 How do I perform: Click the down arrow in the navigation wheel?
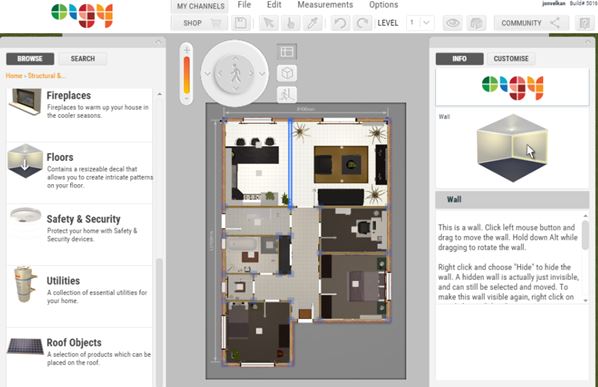click(236, 88)
